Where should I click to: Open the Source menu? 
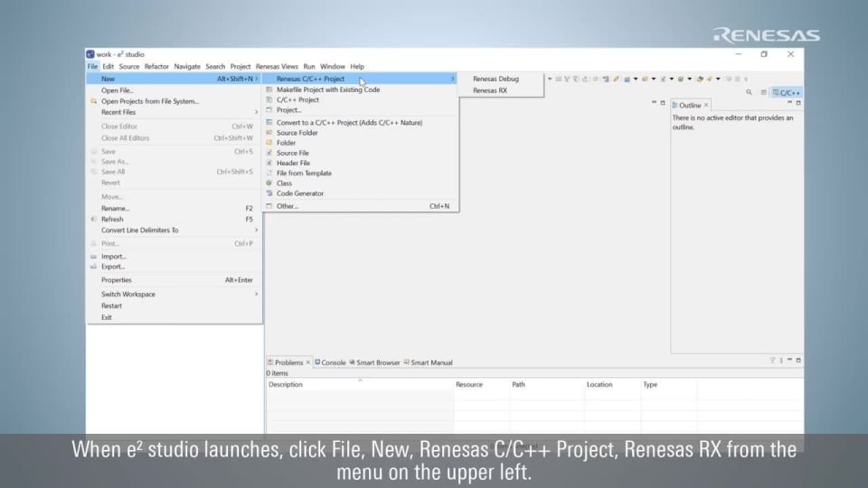coord(129,66)
